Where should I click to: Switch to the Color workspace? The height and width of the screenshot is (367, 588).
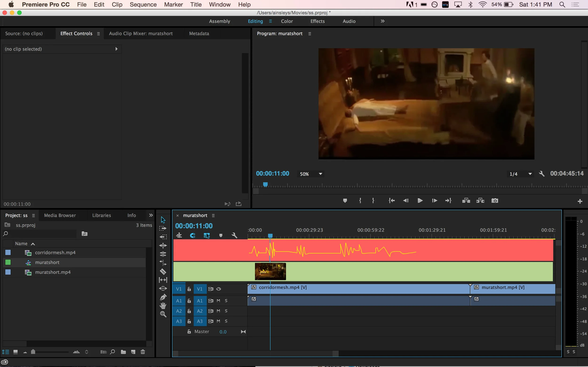pos(287,21)
